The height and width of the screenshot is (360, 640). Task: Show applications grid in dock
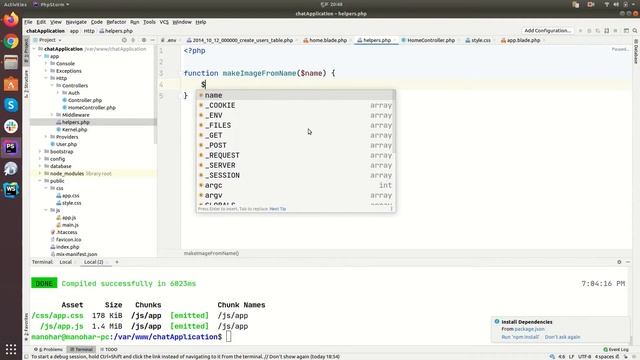pos(11,349)
